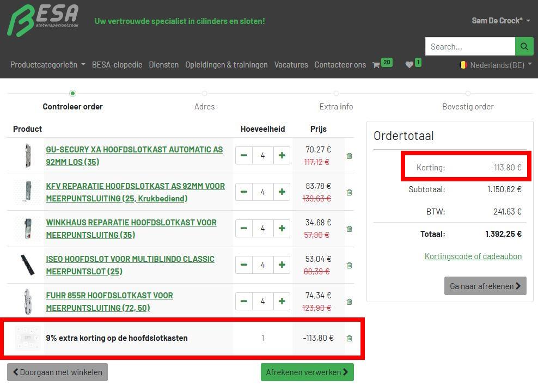Image resolution: width=538 pixels, height=392 pixels.
Task: Click the BESA logo
Action: [43, 21]
